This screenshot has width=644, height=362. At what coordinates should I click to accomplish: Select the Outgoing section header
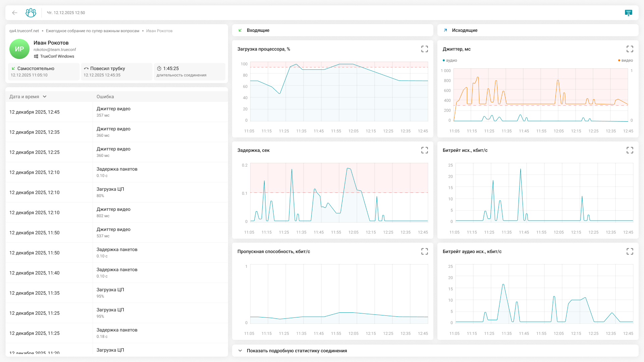pos(464,30)
